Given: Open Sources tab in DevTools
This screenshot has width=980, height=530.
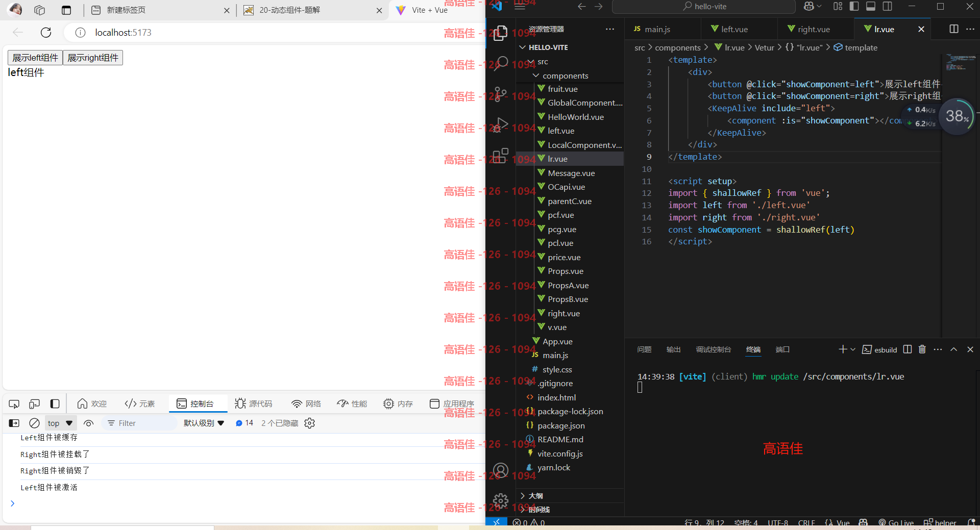Looking at the screenshot, I should coord(254,403).
